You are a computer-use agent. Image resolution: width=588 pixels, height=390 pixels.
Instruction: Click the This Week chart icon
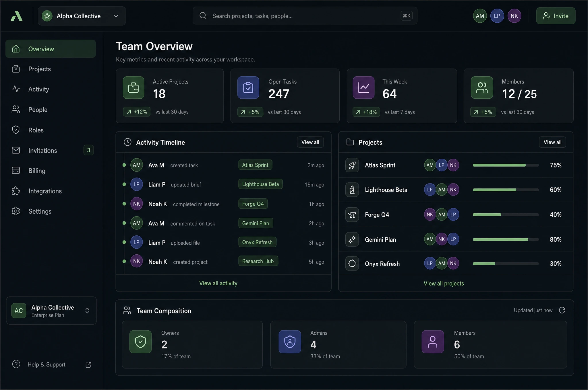363,88
